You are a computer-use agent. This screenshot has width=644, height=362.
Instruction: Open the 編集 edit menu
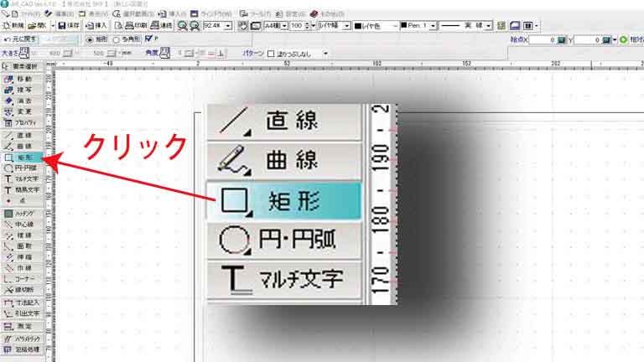pos(60,14)
